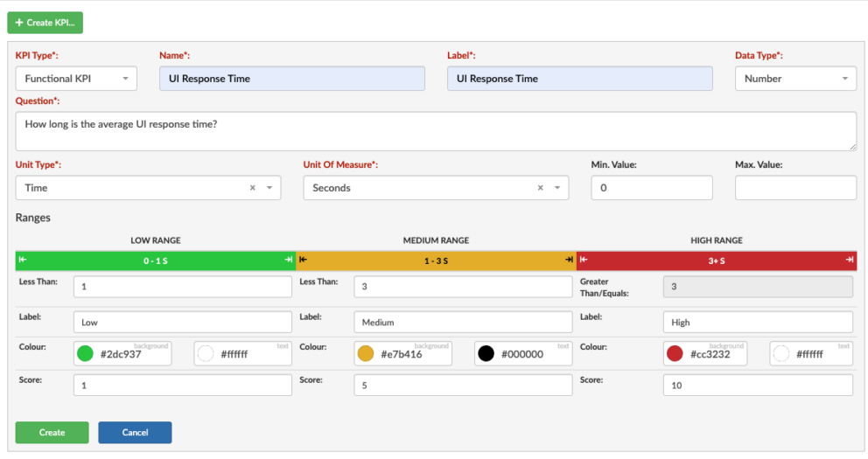
Task: Edit the Min. Value field
Action: [x=652, y=188]
